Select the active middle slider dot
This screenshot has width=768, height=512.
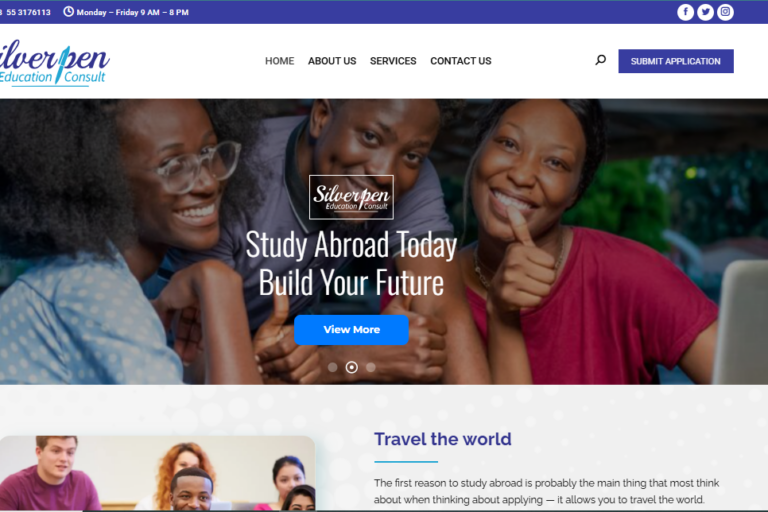click(x=351, y=367)
